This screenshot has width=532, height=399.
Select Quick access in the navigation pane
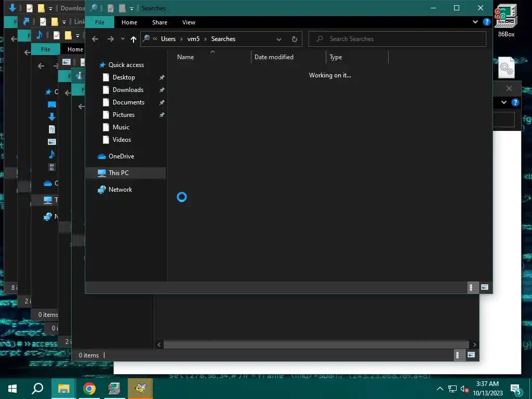126,65
